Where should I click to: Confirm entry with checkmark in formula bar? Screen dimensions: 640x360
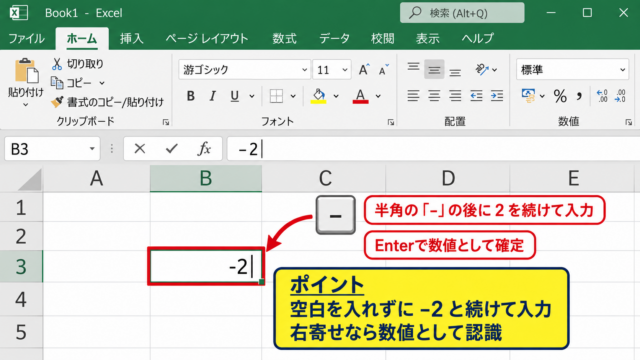pos(172,149)
